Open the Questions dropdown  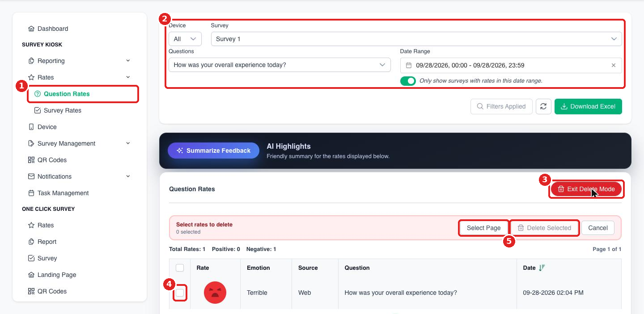tap(280, 65)
